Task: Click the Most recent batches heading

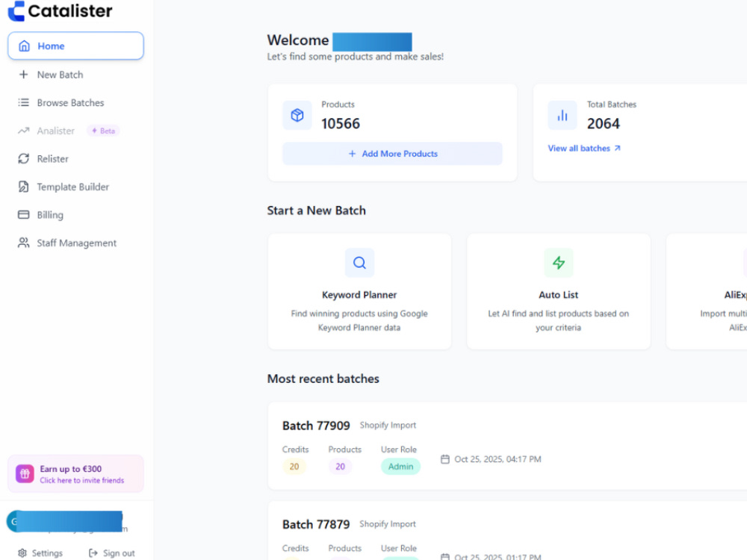Action: (323, 379)
